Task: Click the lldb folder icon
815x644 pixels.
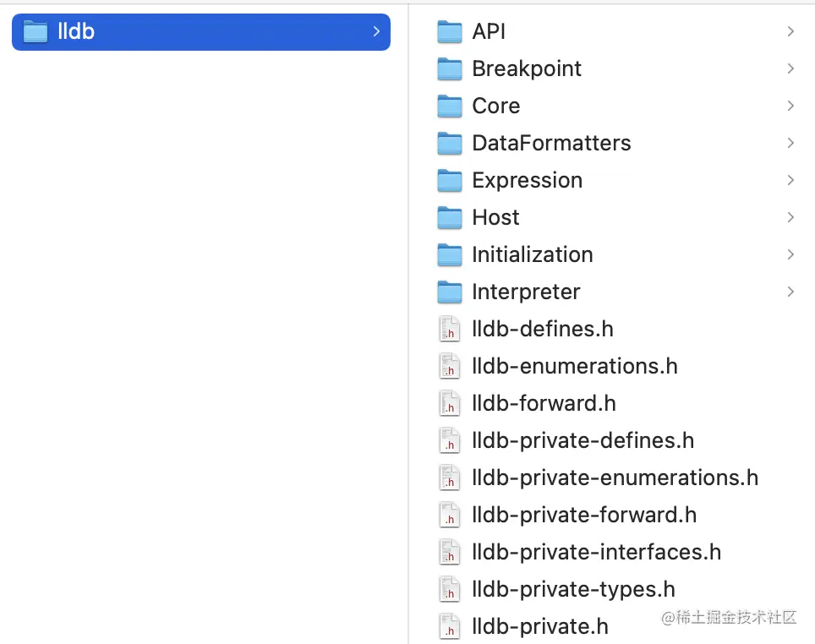Action: click(36, 32)
